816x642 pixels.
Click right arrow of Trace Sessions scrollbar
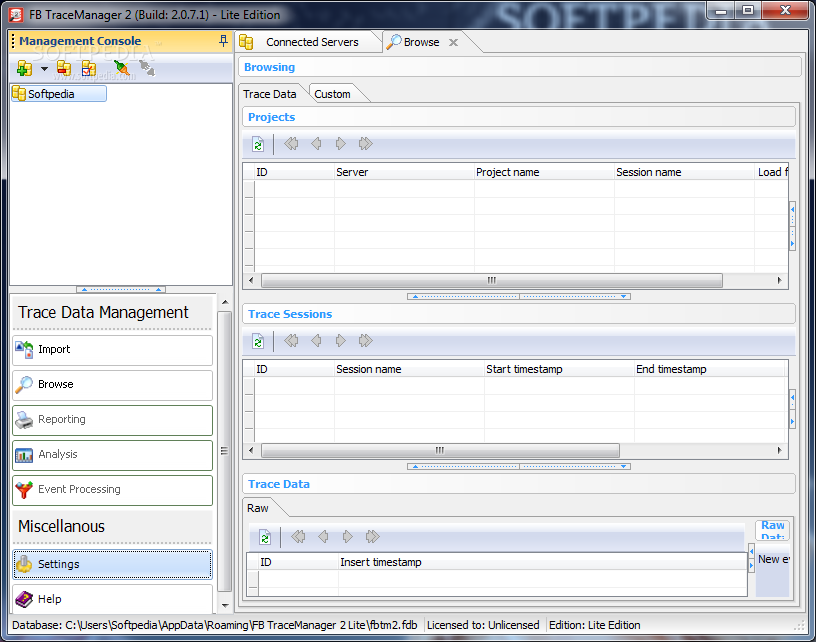779,450
